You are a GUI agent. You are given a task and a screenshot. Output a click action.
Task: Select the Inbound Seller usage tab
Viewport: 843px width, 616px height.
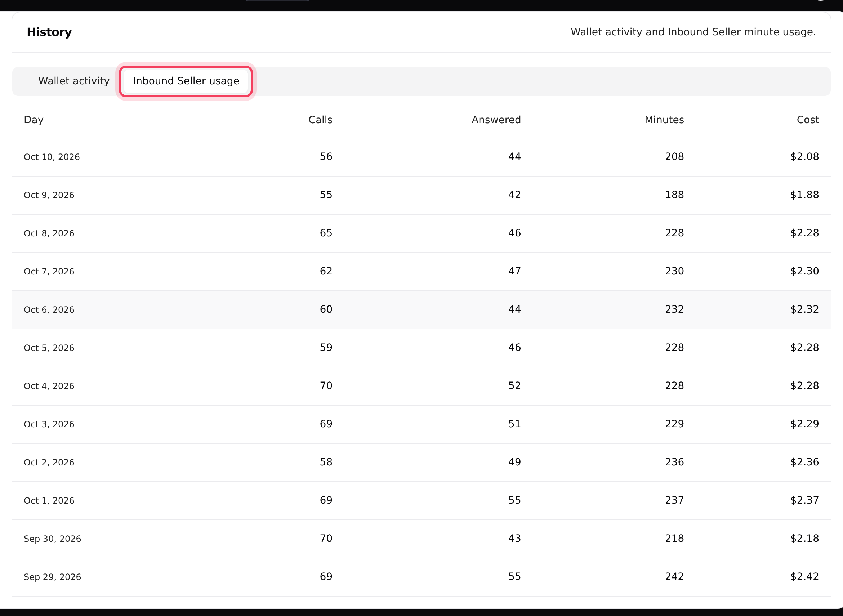186,81
